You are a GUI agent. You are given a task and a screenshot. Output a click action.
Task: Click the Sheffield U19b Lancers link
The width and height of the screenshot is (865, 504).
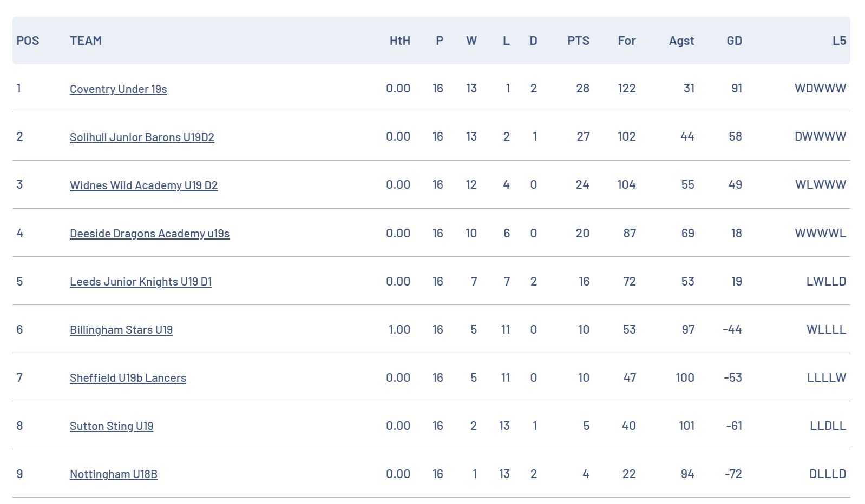point(128,378)
